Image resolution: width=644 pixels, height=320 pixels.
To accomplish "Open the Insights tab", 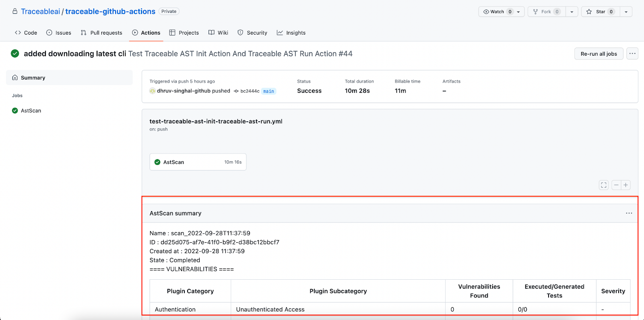I will 291,33.
